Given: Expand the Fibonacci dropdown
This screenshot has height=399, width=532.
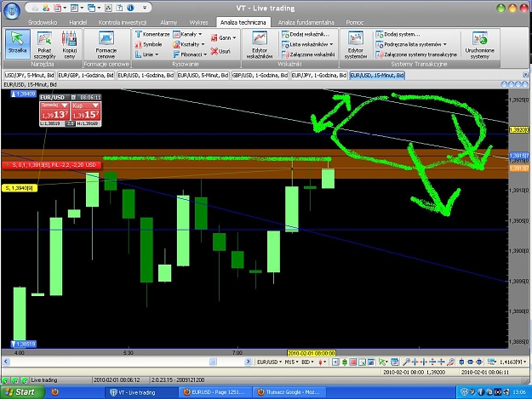Looking at the screenshot, I should tap(190, 54).
